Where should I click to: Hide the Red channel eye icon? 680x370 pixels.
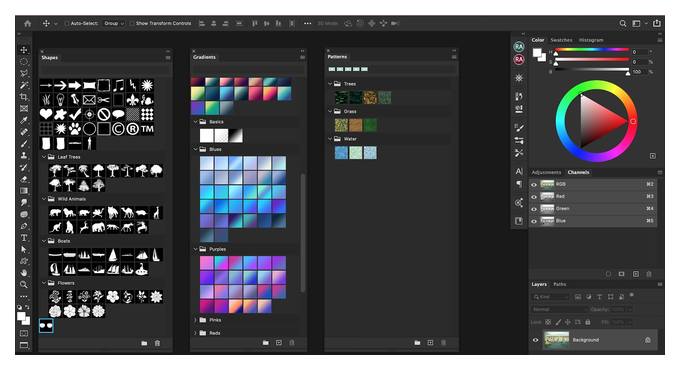tap(534, 196)
